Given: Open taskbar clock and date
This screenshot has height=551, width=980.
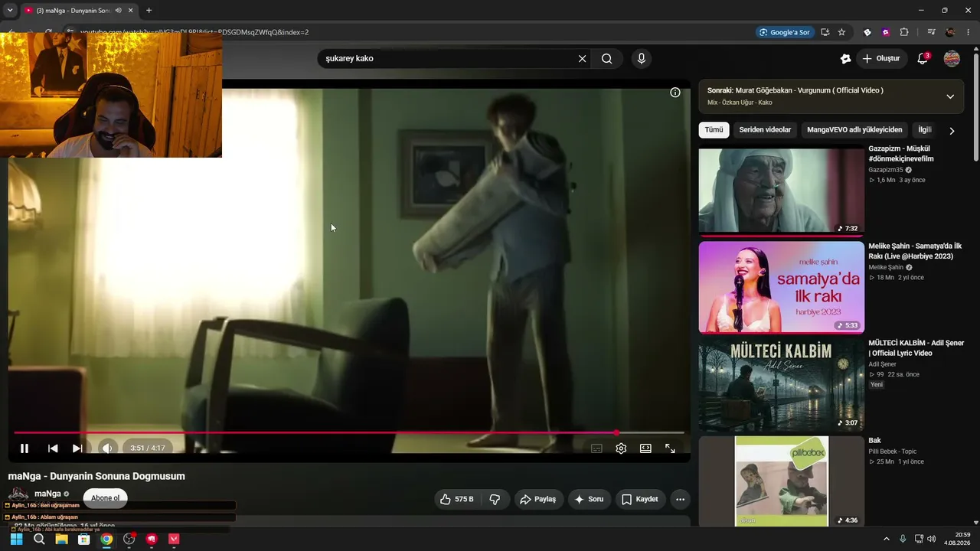Looking at the screenshot, I should point(958,539).
